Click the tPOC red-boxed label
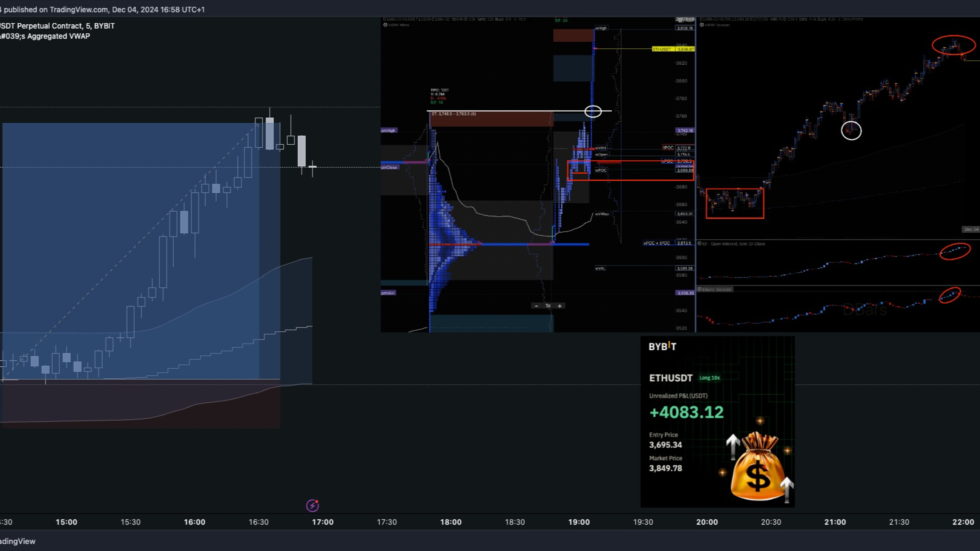 [668, 147]
